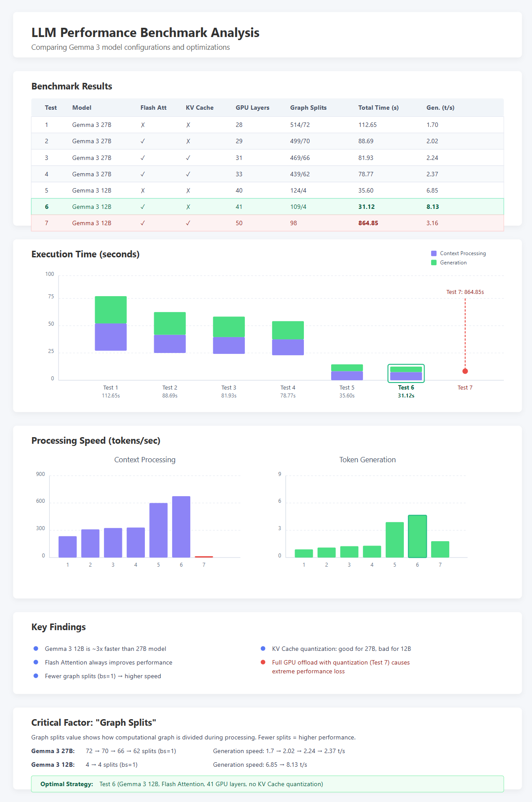Click the 439/62 graph splits cell
Image resolution: width=532 pixels, height=802 pixels.
(300, 174)
